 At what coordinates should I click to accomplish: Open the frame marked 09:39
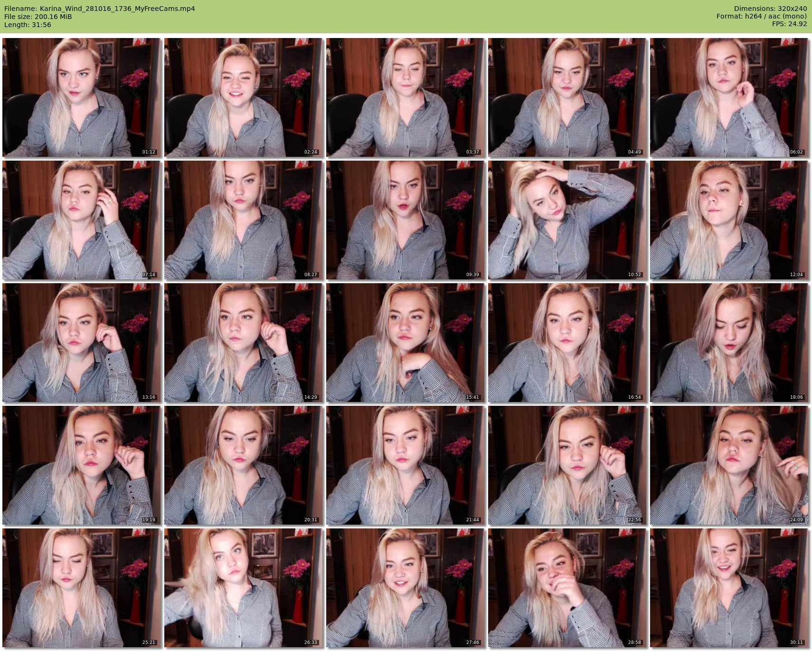[x=405, y=220]
